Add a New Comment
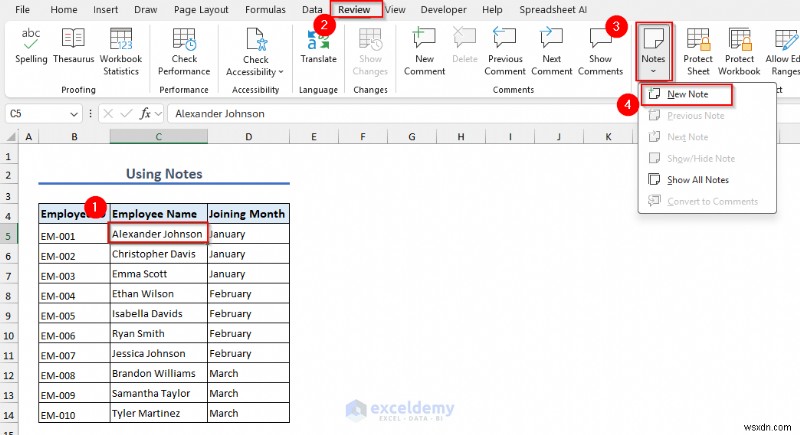Screen dimensions: 800x435 click(x=424, y=52)
